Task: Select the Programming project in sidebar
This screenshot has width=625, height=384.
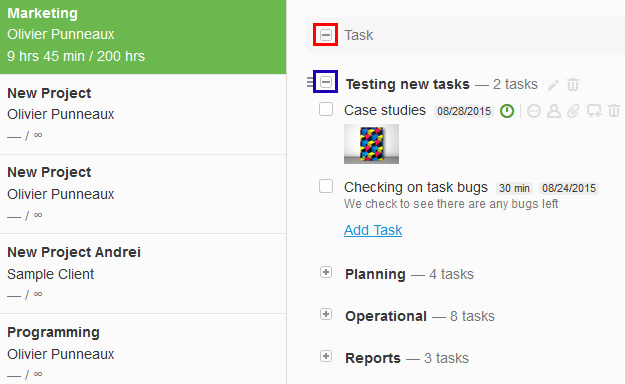Action: (x=143, y=349)
